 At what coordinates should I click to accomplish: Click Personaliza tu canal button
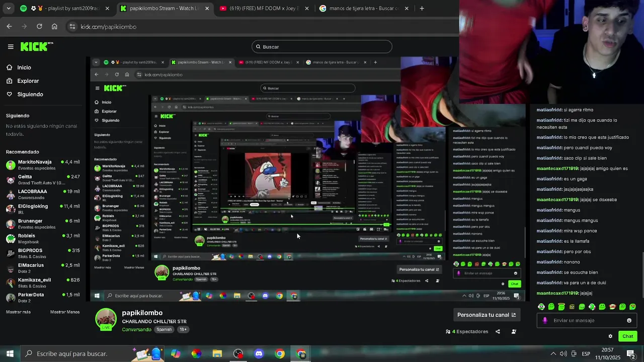coord(486,315)
